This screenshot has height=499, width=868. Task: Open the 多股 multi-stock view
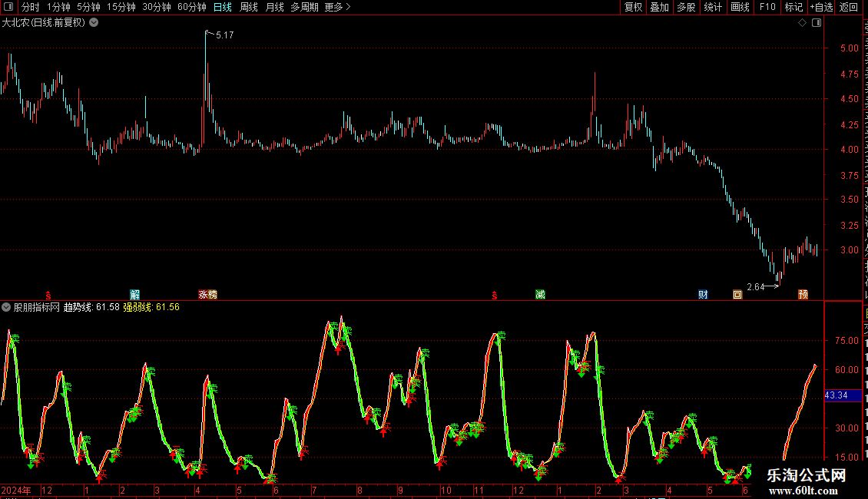point(687,7)
